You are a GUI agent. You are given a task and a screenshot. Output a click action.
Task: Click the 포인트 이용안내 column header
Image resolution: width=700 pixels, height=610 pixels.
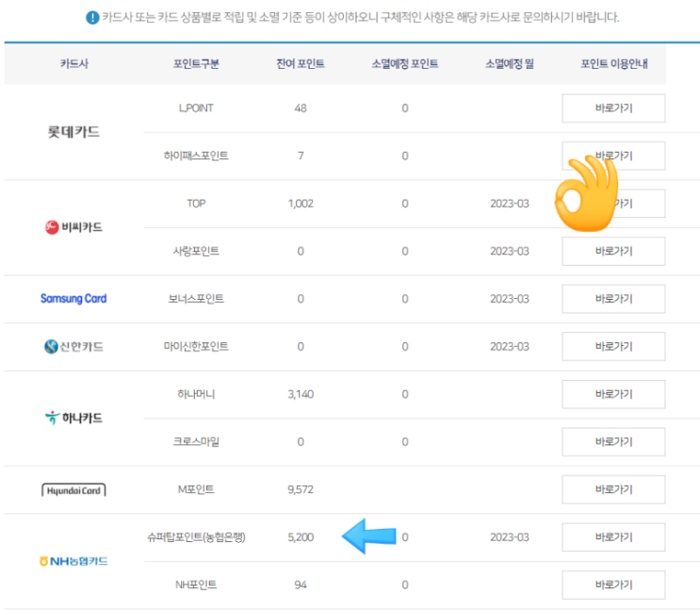[x=614, y=64]
